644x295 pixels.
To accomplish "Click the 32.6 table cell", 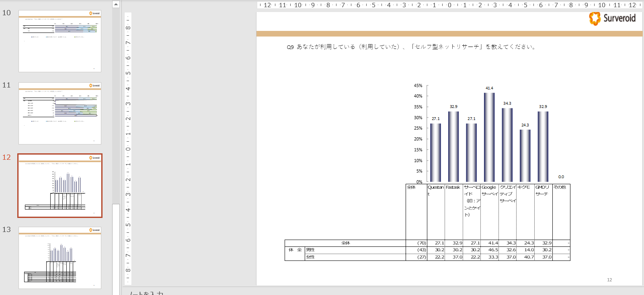I will tap(508, 250).
